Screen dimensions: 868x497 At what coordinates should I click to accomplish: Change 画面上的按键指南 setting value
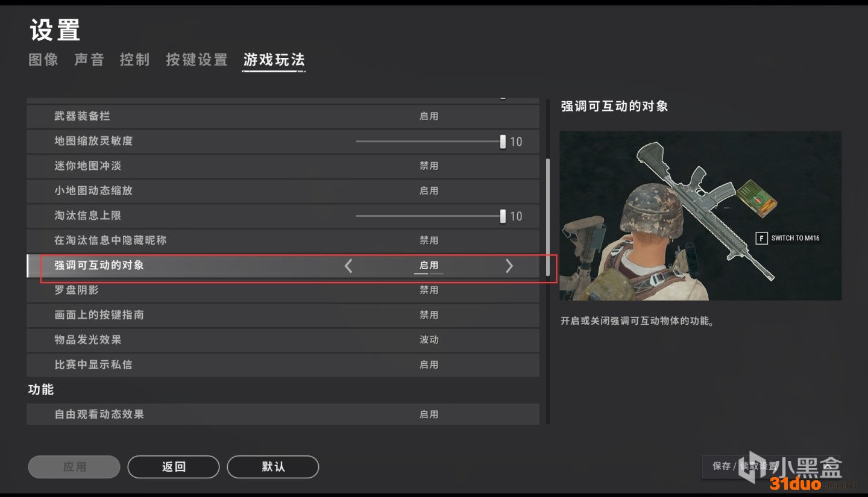[429, 315]
